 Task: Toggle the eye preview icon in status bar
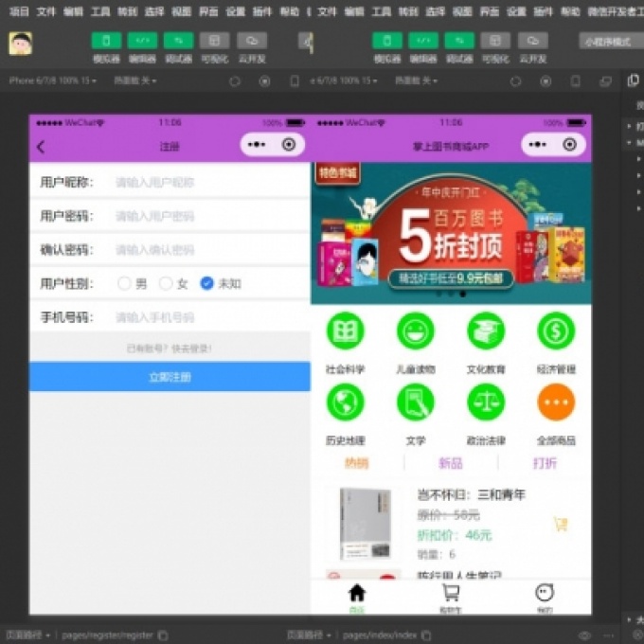click(585, 635)
